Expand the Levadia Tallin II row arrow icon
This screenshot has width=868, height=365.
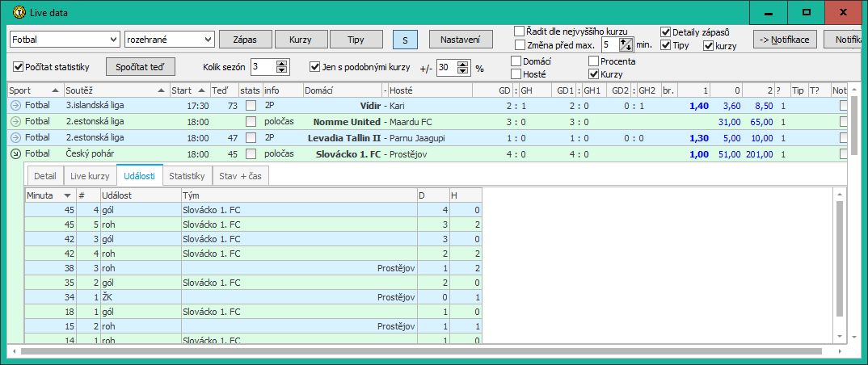[15, 138]
